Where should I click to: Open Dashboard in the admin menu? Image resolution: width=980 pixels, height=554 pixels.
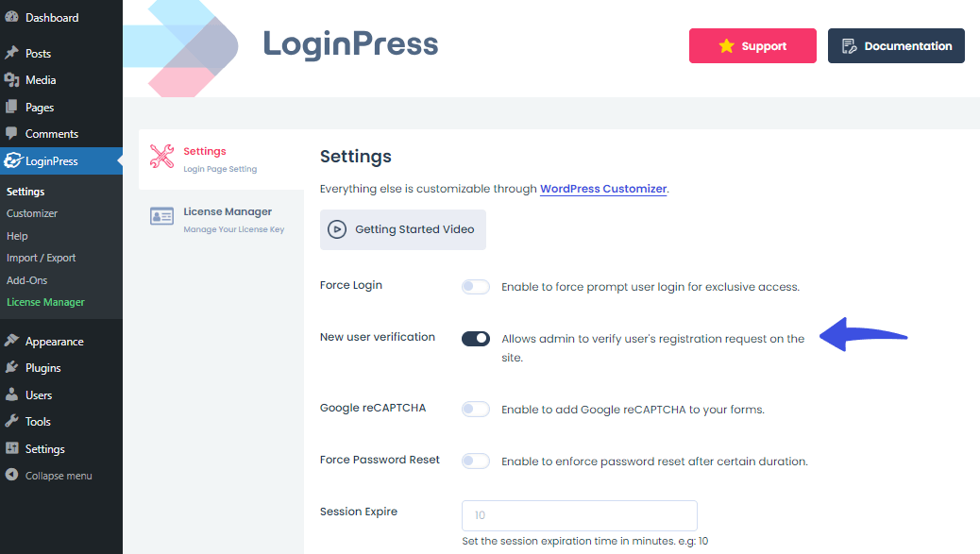click(61, 18)
